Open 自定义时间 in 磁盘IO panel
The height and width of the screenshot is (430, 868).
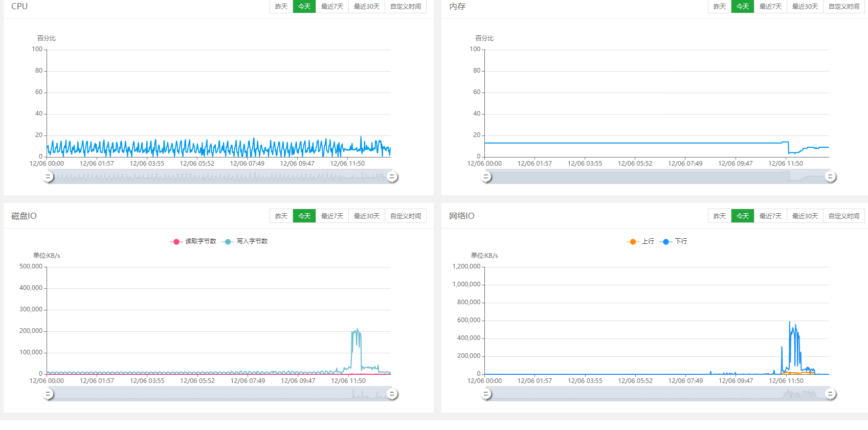(406, 216)
